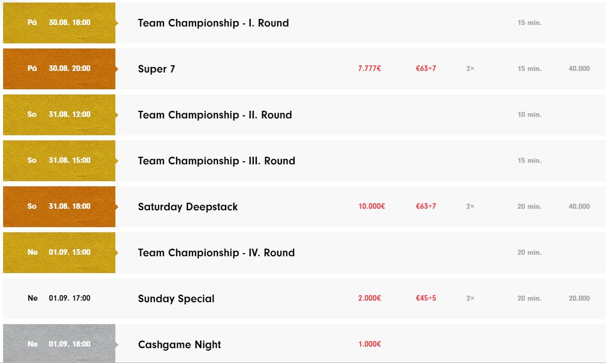
Task: Click the Pá 30.08. 18:00 date badge
Action: point(59,23)
